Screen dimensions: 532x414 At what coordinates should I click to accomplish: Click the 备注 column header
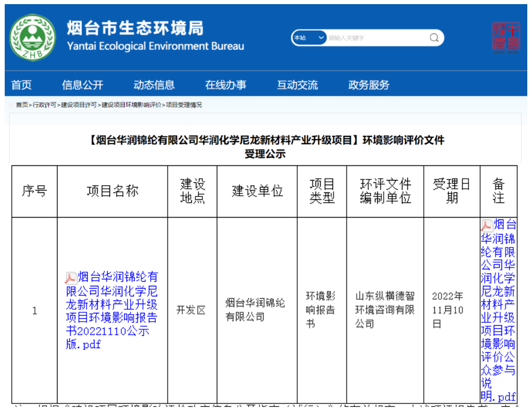pyautogui.click(x=498, y=191)
